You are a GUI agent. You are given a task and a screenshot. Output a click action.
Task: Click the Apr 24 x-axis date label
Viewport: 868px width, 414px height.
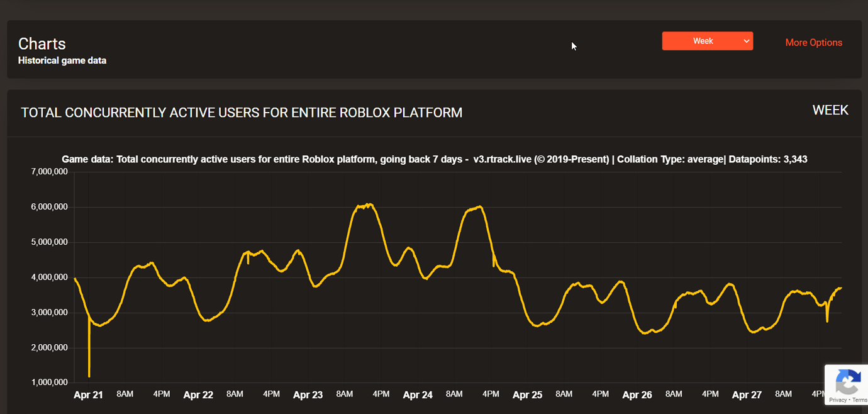[418, 395]
